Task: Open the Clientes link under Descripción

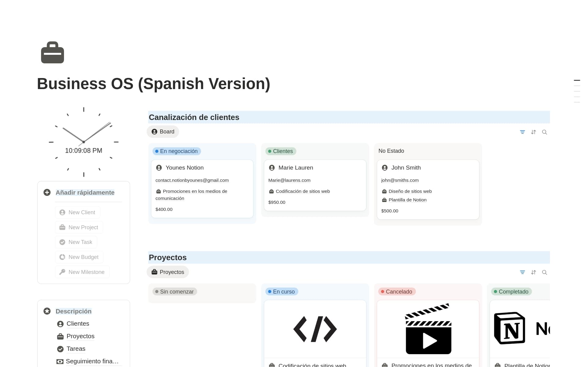Action: pos(78,324)
